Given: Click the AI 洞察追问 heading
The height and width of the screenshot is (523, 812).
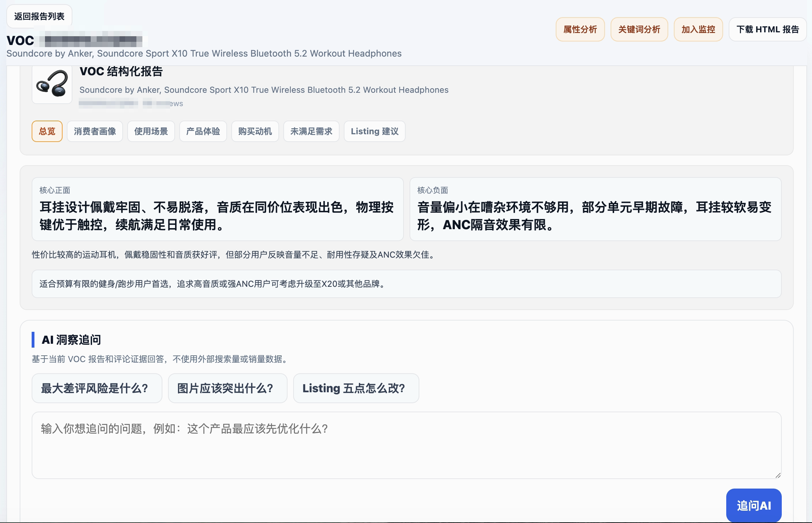Looking at the screenshot, I should (x=71, y=340).
